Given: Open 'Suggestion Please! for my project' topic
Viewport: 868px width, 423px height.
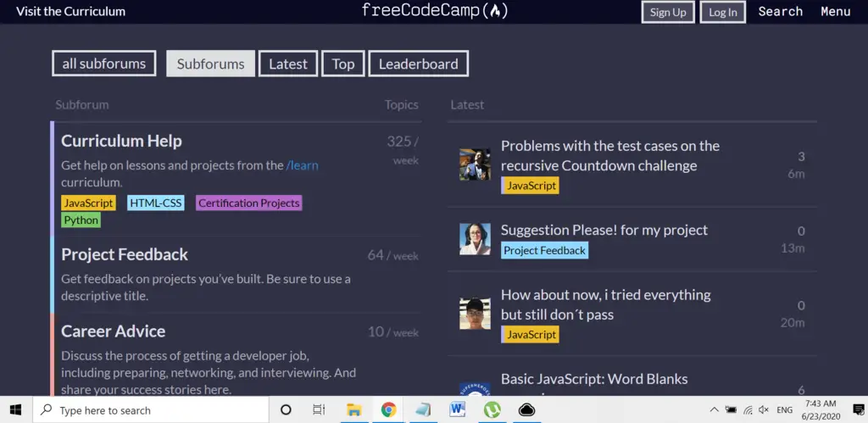Looking at the screenshot, I should [604, 230].
